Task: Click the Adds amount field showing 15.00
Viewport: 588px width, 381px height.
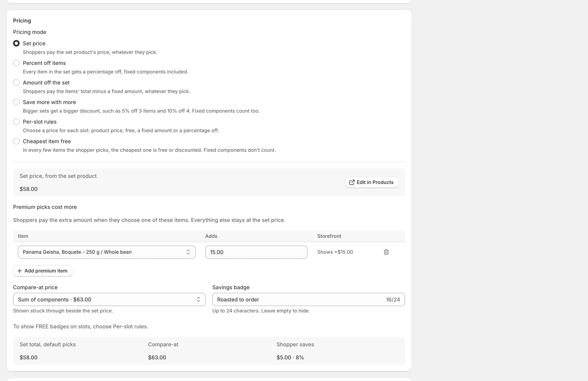Action: (256, 252)
